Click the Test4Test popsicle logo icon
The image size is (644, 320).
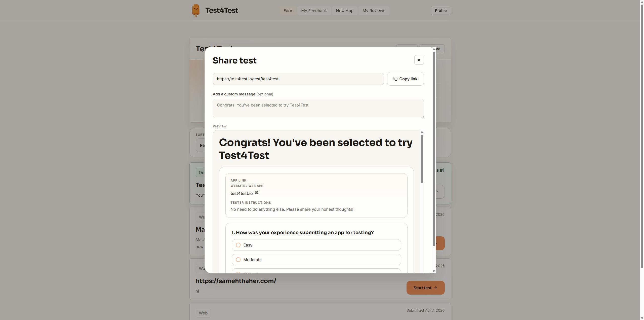tap(196, 11)
